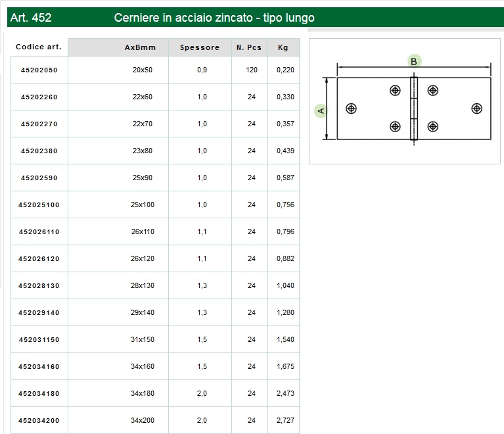Click the 0,9 thickness value
504x434 pixels.
(x=202, y=70)
